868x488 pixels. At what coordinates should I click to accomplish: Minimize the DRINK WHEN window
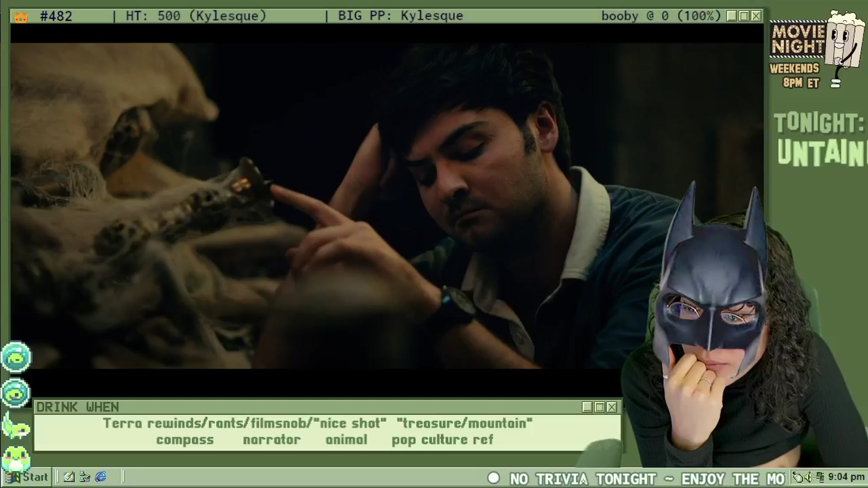[x=587, y=407]
